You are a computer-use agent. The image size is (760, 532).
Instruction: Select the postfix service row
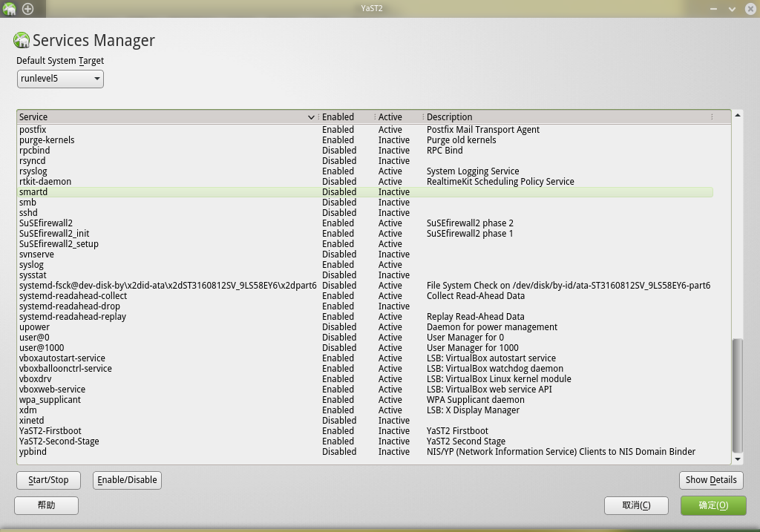pyautogui.click(x=365, y=130)
